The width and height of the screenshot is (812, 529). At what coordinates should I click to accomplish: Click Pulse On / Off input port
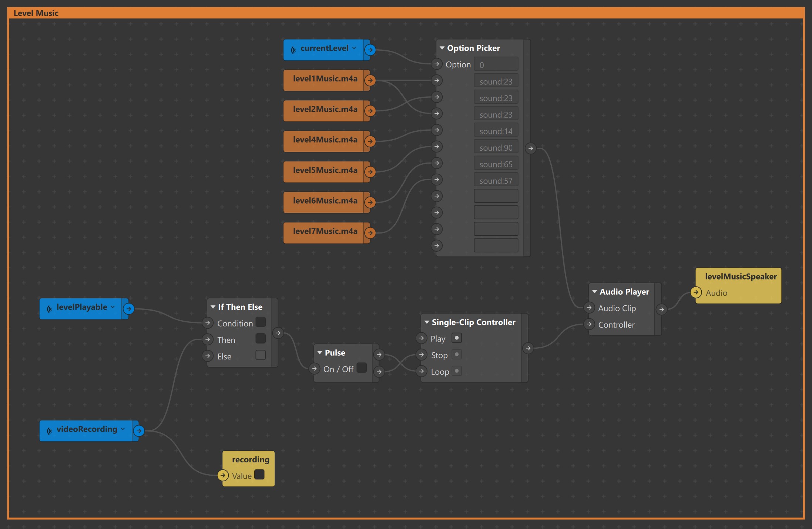pyautogui.click(x=314, y=369)
